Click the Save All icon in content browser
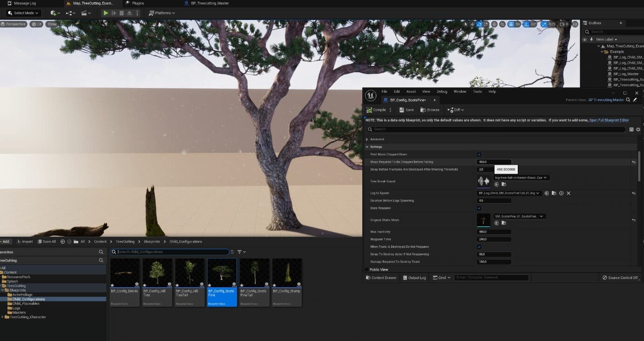The width and height of the screenshot is (644, 341). pos(41,241)
